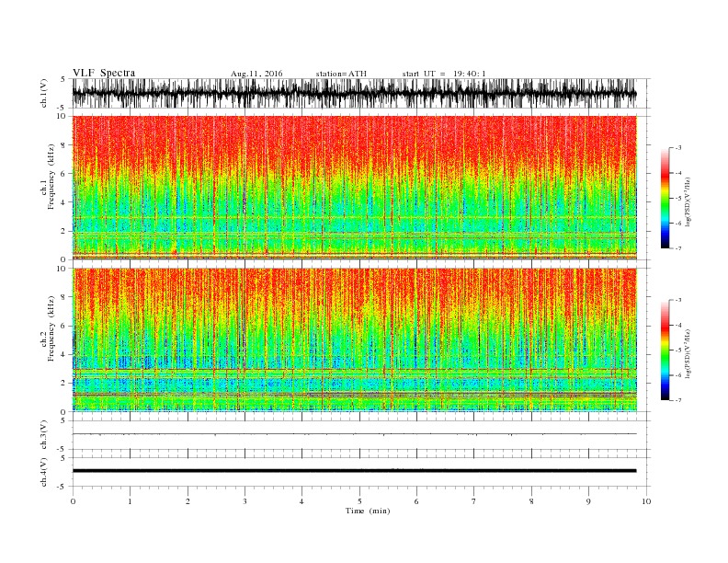Viewport: 728px width, 563px height.
Task: Click the "-3" tick on ch.1 color bar
Action: coord(677,148)
